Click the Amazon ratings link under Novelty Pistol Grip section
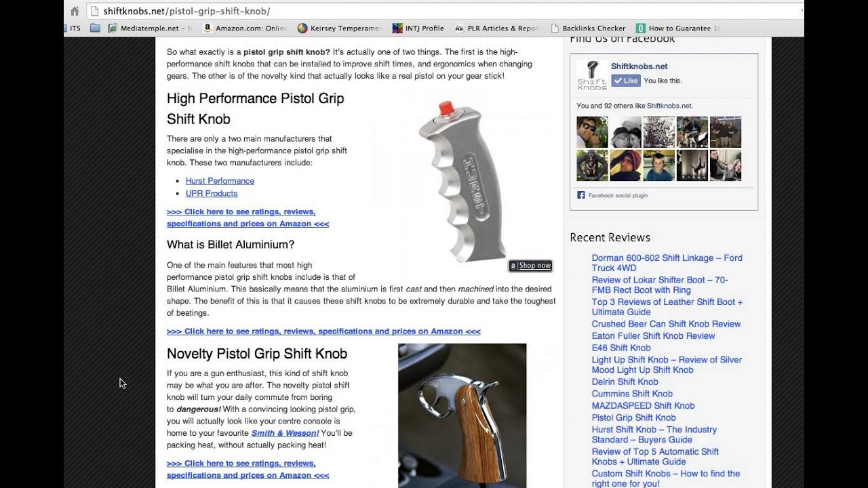Screen dimensions: 868x488 (248, 469)
